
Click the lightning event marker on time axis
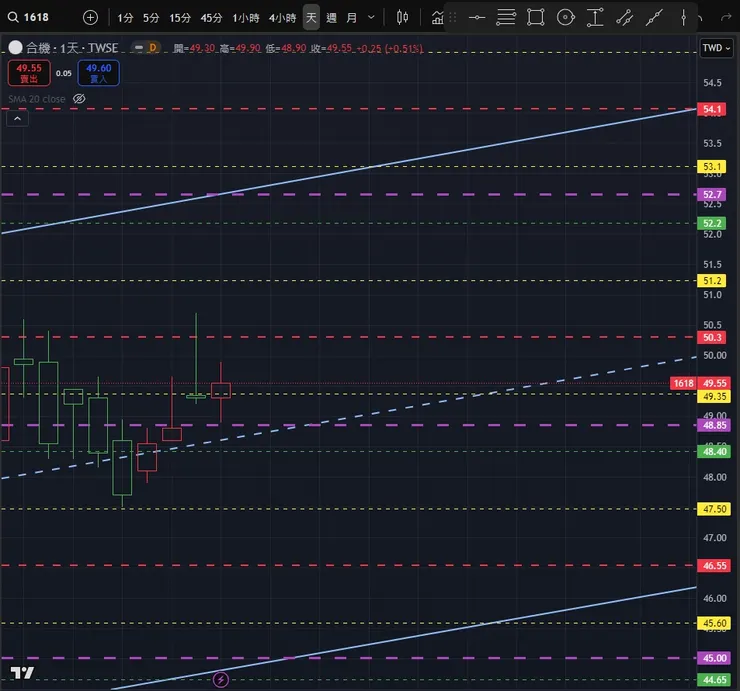pyautogui.click(x=221, y=680)
